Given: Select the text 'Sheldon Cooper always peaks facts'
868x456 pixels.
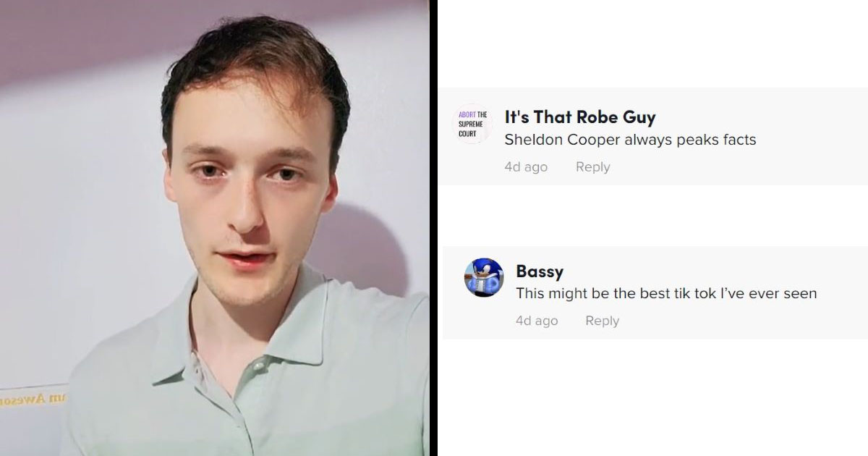Looking at the screenshot, I should [630, 140].
